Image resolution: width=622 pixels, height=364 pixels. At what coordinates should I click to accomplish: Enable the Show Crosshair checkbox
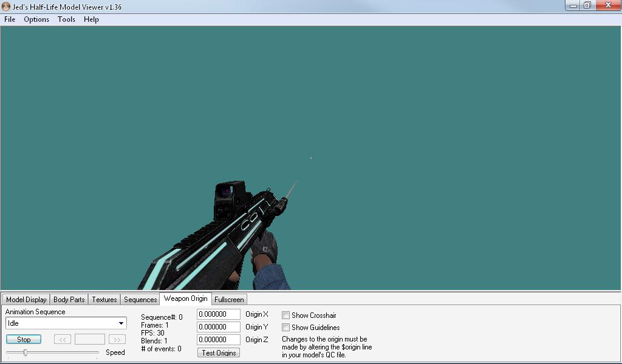[x=285, y=315]
